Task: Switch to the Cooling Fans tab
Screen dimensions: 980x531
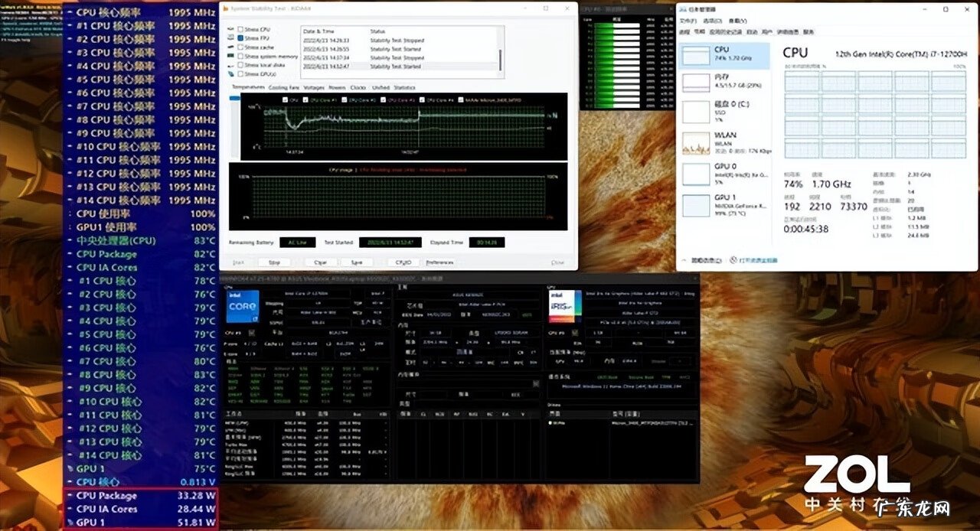Action: click(x=284, y=87)
